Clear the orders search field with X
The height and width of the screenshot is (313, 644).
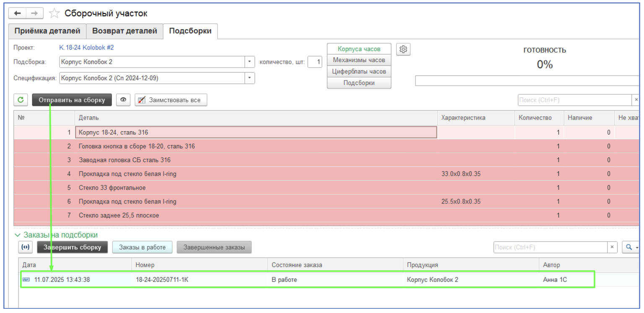[x=613, y=248]
